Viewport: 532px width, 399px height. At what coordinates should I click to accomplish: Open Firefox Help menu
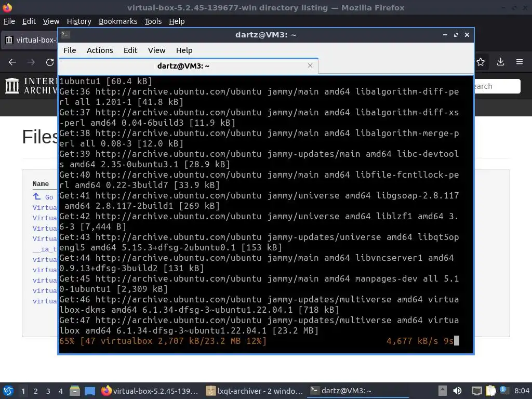(177, 21)
